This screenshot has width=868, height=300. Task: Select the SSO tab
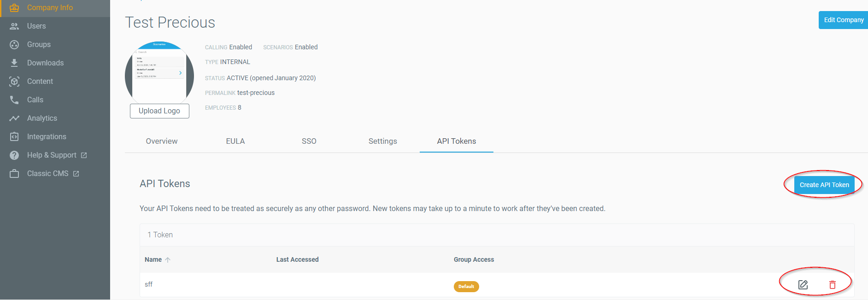tap(309, 141)
